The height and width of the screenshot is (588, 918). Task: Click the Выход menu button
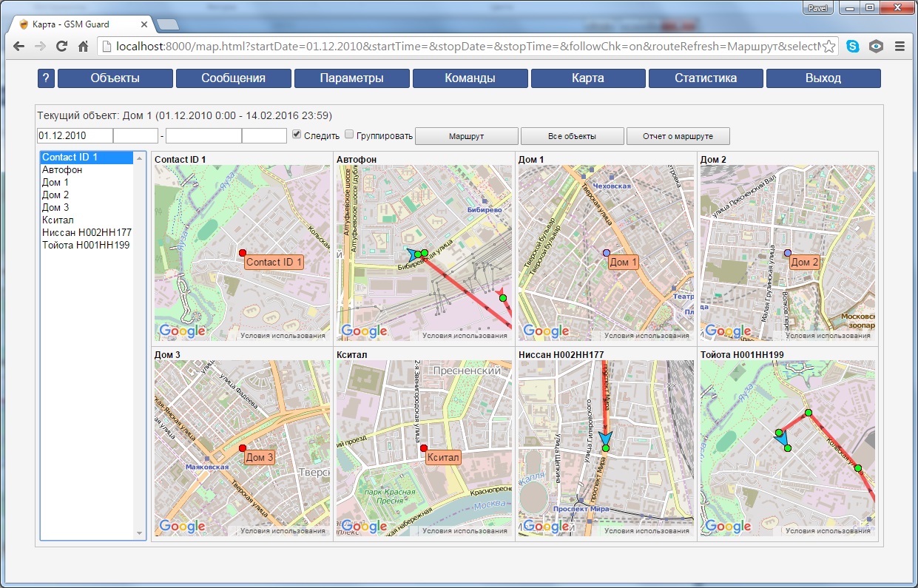pyautogui.click(x=823, y=78)
